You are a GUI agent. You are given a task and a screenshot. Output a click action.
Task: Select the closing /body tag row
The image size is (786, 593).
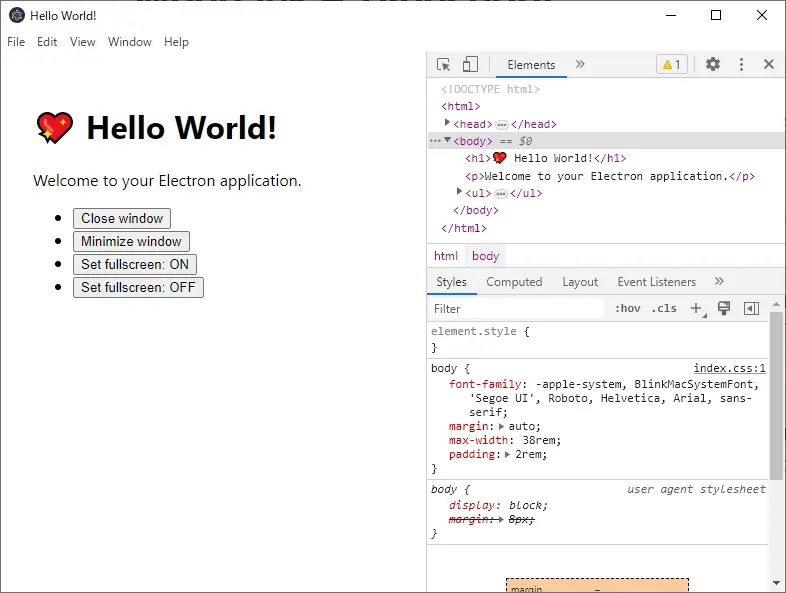click(476, 211)
